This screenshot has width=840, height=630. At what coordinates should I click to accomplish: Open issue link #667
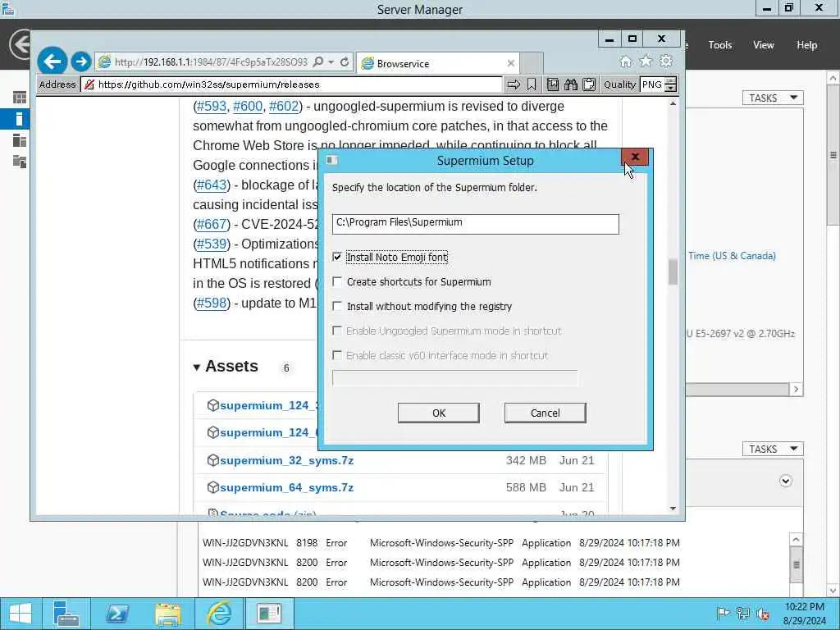212,224
